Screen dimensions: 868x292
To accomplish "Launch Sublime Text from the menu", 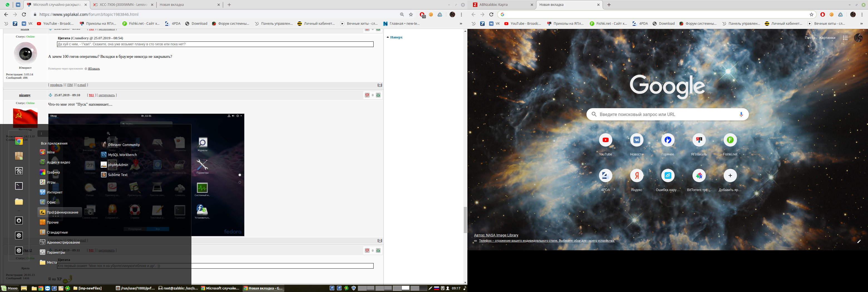I will coord(118,175).
